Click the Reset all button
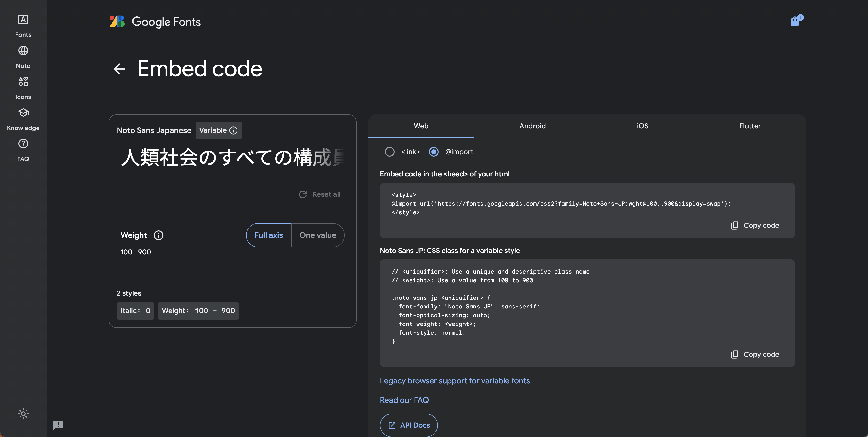868x437 pixels. coord(319,194)
